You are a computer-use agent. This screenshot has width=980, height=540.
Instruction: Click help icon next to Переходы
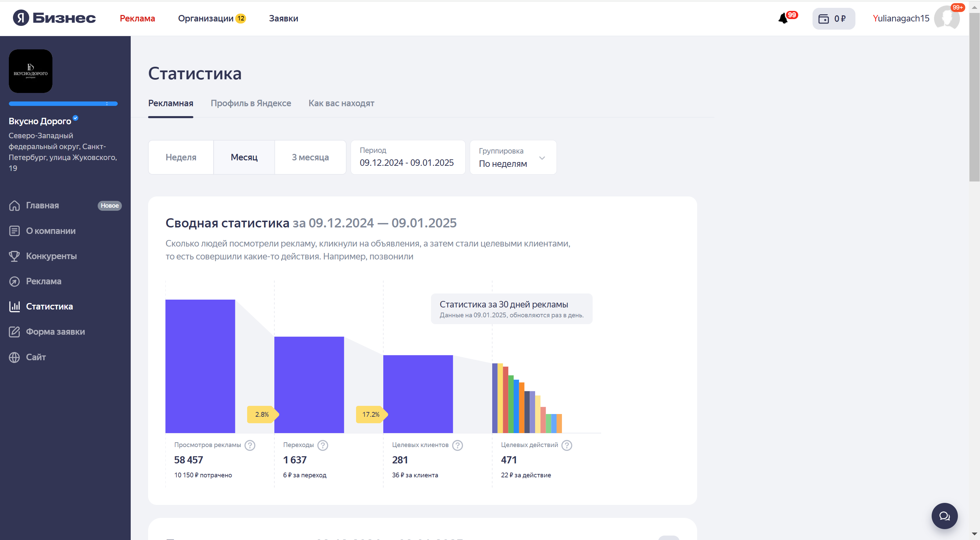(323, 445)
